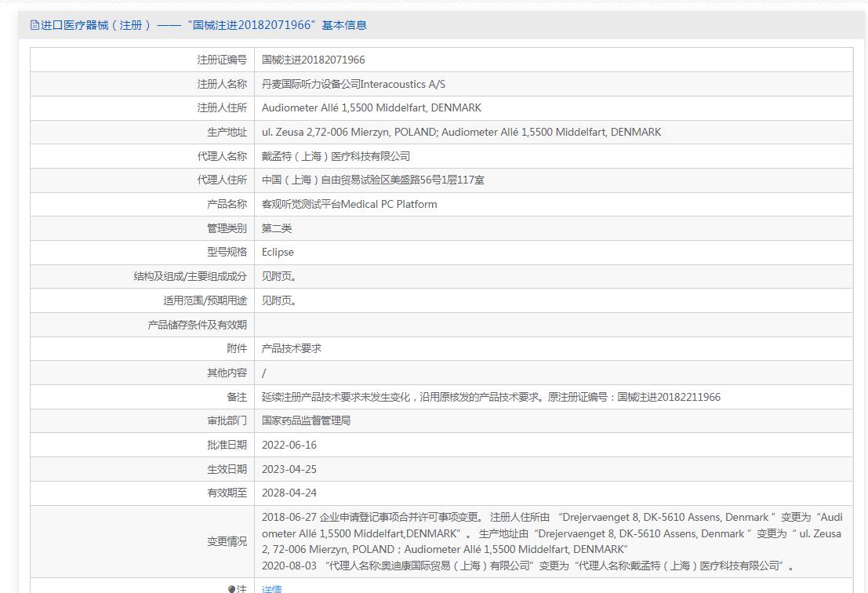868x593 pixels.
Task: Select the 产品名称 label
Action: point(227,204)
